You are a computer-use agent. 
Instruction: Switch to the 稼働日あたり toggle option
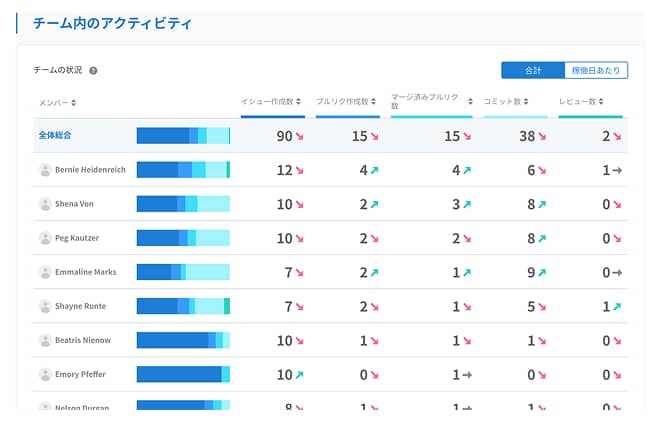[x=596, y=70]
